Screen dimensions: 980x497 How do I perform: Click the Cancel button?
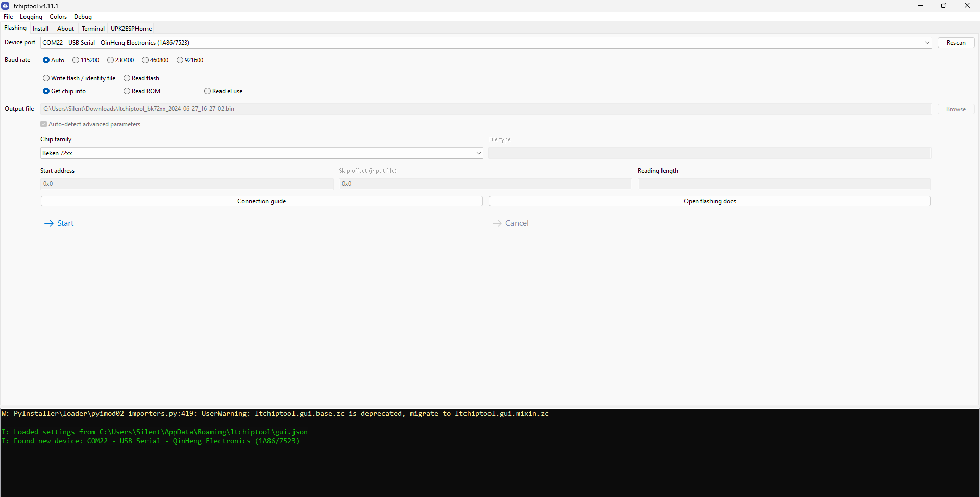511,223
